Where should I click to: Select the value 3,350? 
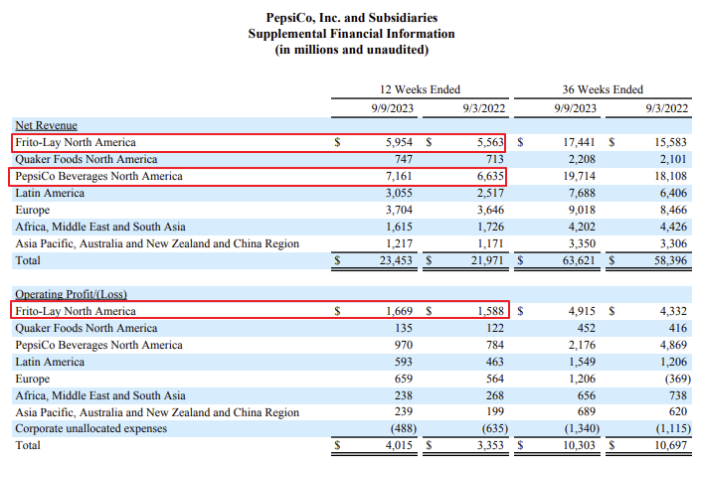click(x=582, y=244)
